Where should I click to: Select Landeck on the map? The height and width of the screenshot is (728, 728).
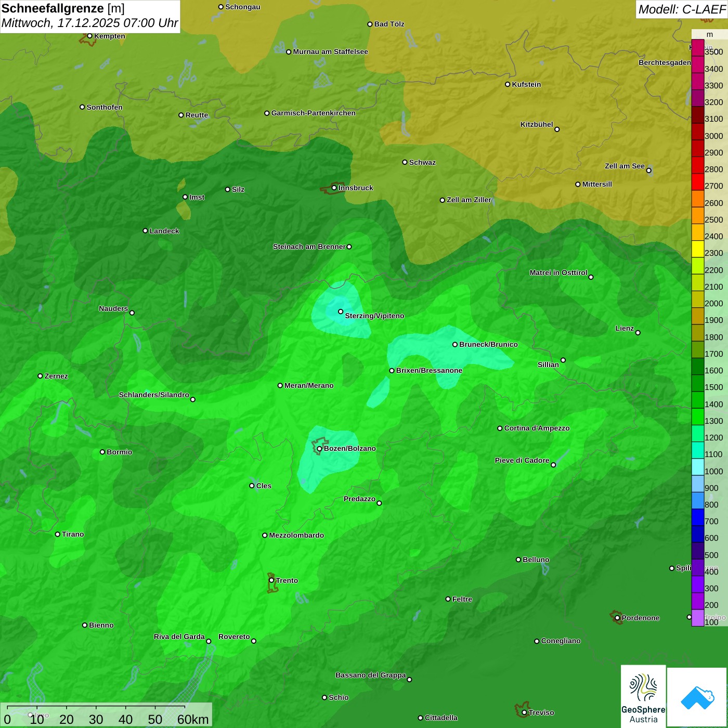tap(161, 231)
